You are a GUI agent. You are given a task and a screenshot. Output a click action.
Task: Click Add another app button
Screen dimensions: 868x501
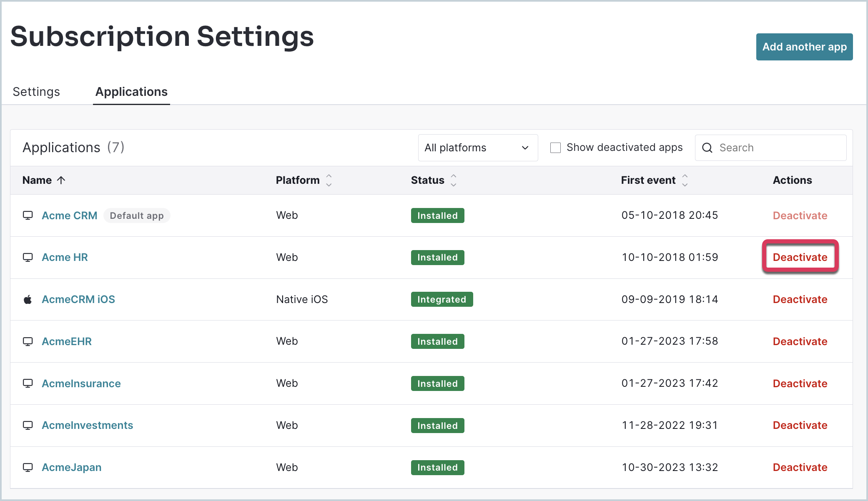804,47
